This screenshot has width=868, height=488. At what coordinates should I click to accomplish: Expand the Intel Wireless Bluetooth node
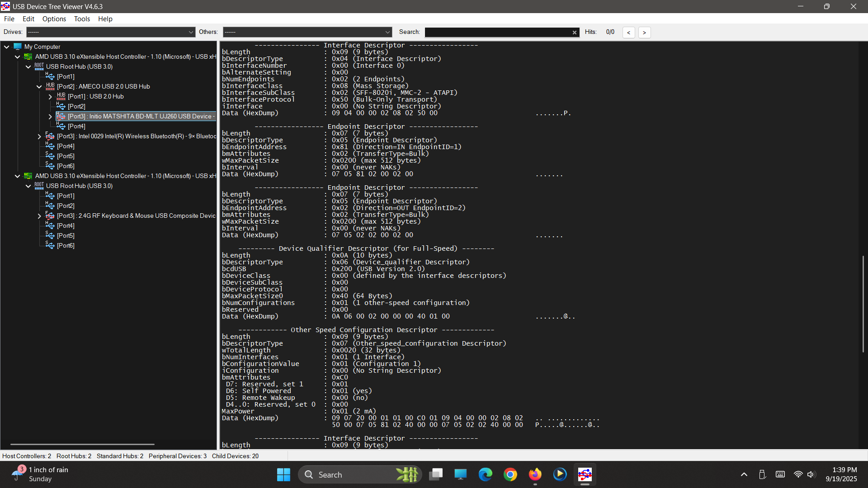pos(39,136)
